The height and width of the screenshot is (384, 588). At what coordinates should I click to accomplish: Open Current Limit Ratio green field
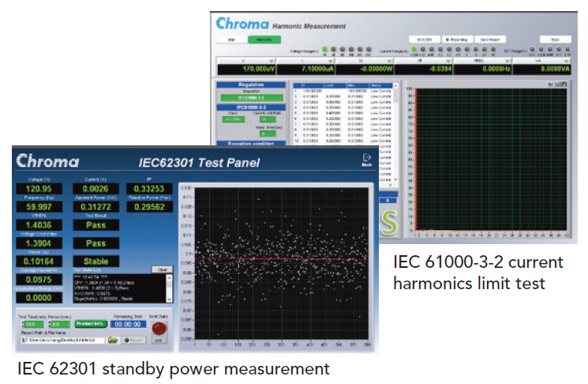(x=268, y=119)
